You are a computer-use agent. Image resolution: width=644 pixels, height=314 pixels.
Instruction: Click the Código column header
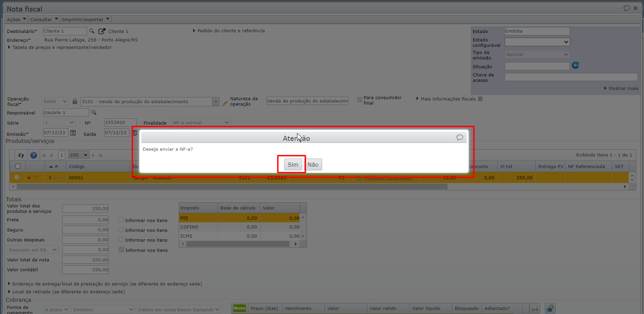pos(98,166)
